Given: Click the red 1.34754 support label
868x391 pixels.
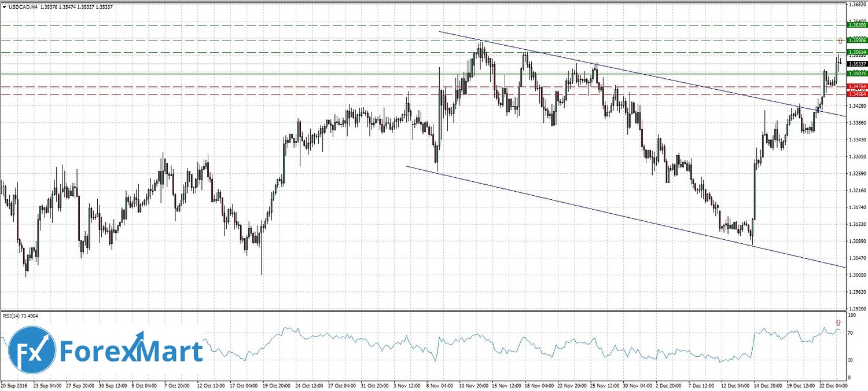Looking at the screenshot, I should tap(856, 86).
